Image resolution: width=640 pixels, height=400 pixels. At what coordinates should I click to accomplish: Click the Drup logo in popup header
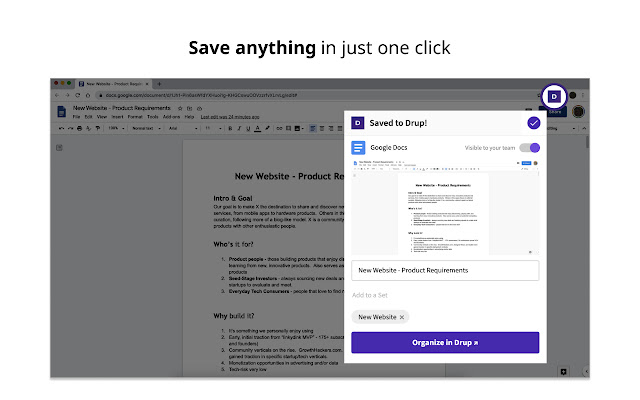click(358, 123)
